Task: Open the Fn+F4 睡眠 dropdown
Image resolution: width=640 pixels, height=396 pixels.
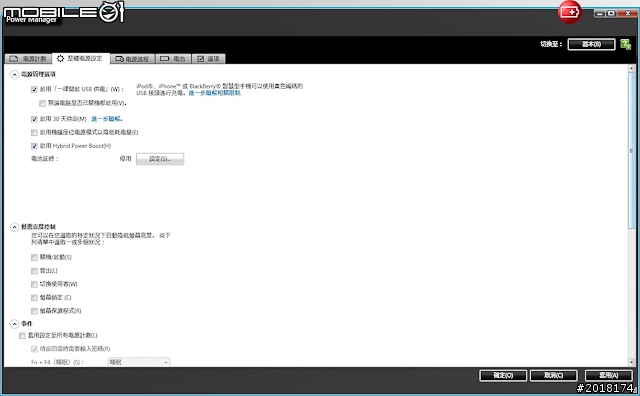Action: 139,362
